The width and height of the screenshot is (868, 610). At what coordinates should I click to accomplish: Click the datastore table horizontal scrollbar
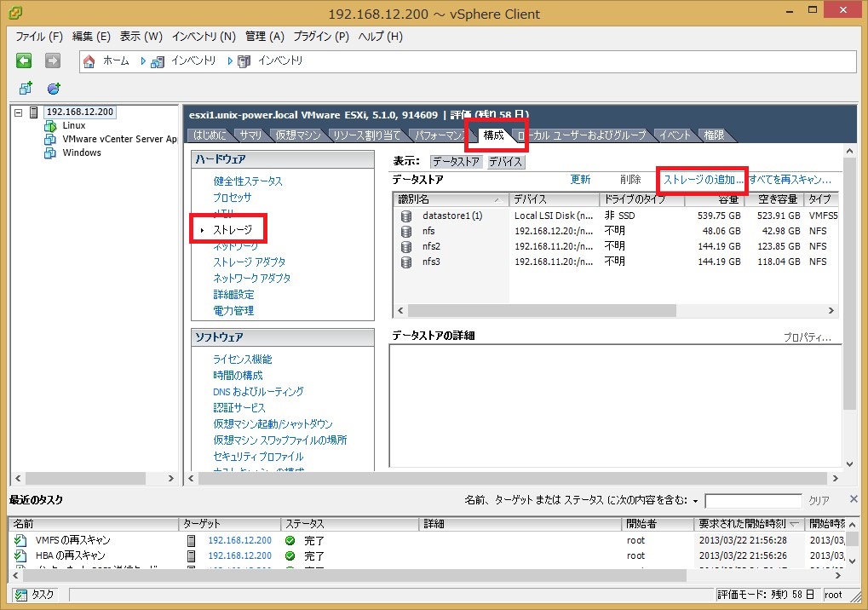[x=542, y=310]
